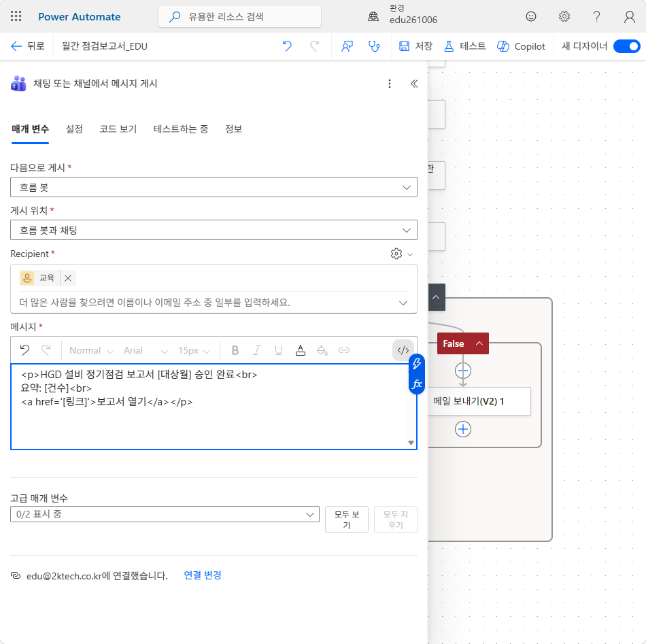Insert dynamic content with lightning icon
The image size is (646, 644).
pyautogui.click(x=417, y=364)
